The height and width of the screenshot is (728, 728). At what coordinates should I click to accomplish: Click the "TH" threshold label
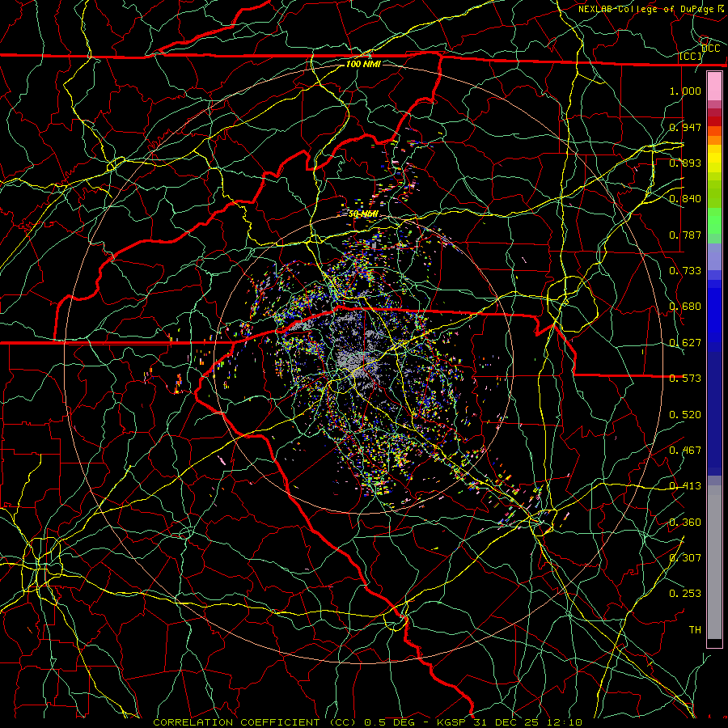click(x=695, y=629)
